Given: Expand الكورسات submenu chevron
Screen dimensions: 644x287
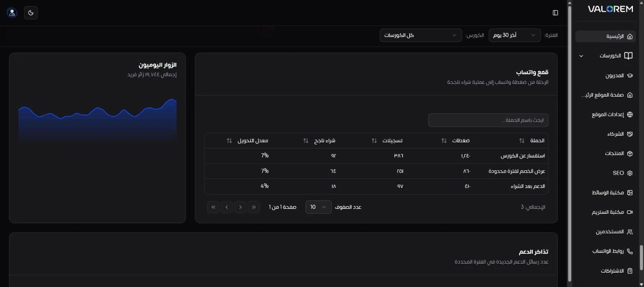Looking at the screenshot, I should (581, 56).
